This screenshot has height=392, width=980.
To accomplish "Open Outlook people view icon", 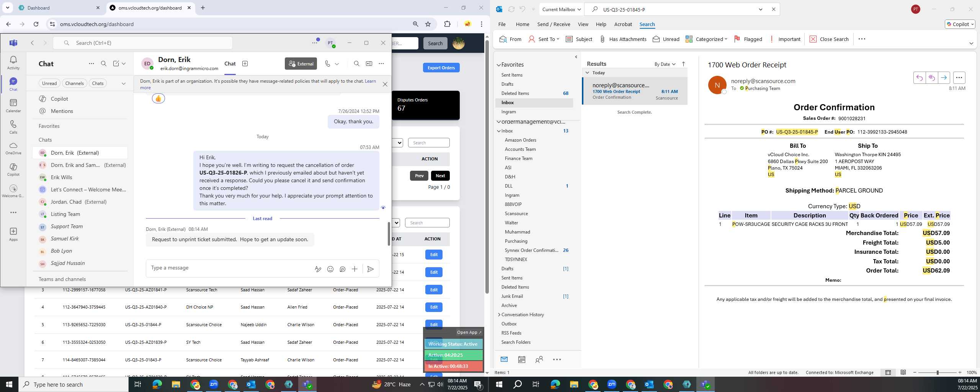I will coord(539,359).
